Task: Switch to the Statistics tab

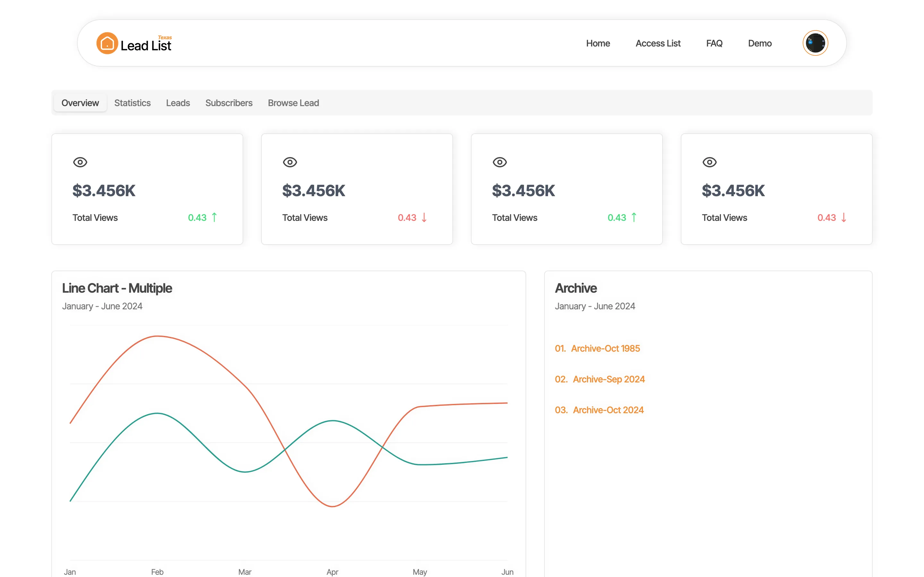Action: pyautogui.click(x=132, y=103)
